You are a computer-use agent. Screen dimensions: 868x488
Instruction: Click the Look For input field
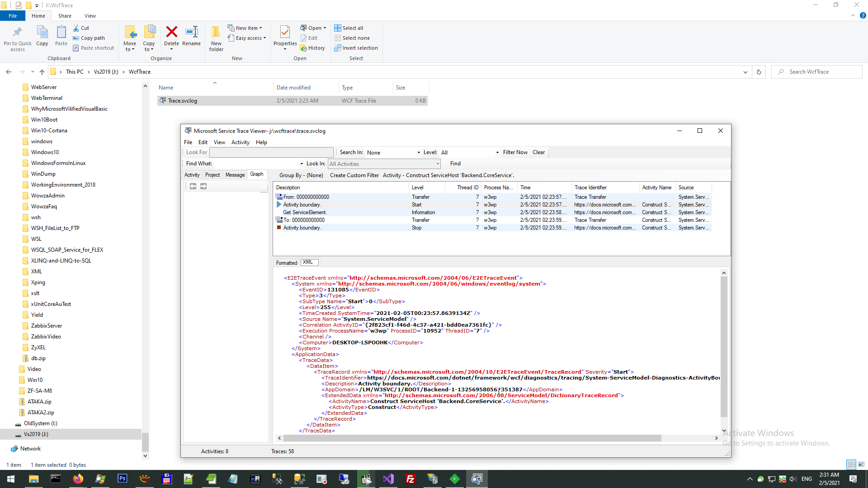point(271,153)
